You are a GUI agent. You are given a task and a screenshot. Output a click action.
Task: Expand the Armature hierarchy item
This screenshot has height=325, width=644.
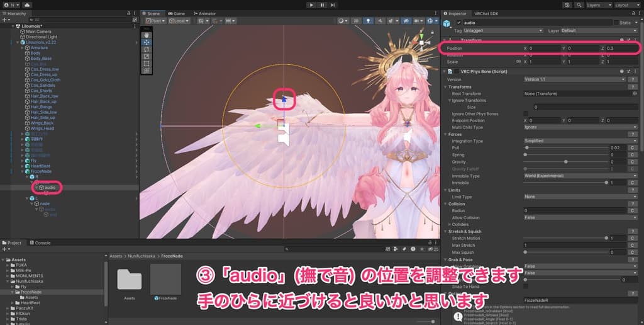23,48
